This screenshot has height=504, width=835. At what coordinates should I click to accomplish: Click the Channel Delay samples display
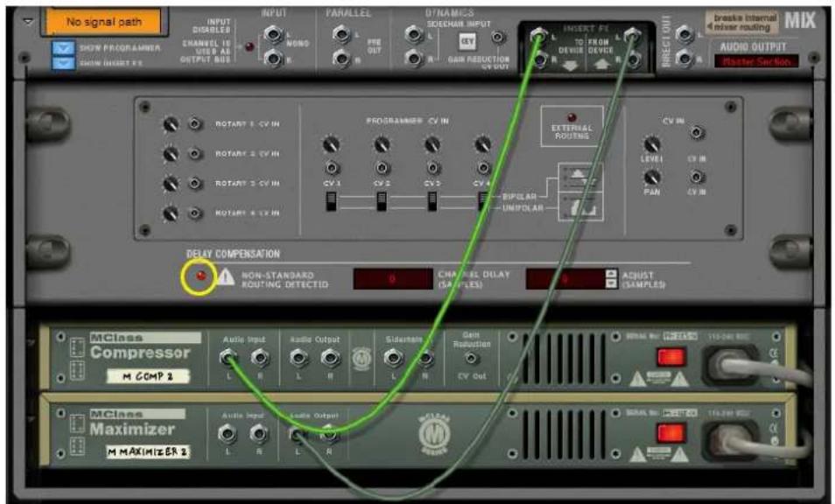tap(393, 279)
